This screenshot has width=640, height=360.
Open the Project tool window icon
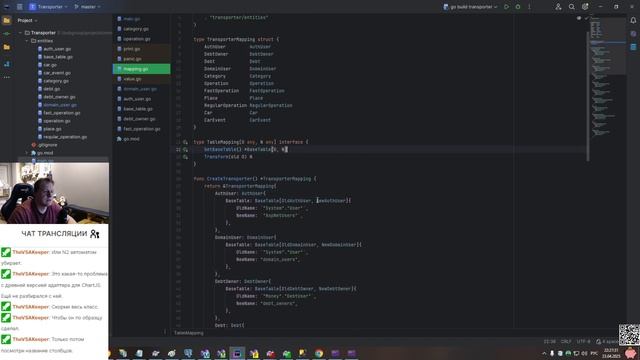coord(7,20)
